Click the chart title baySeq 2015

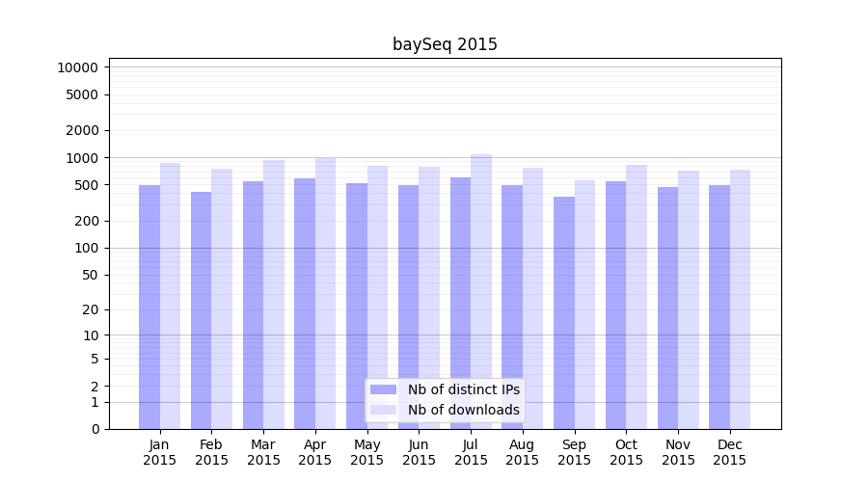(445, 44)
